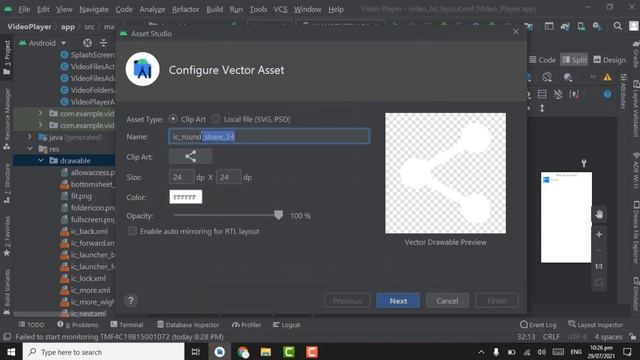Open Layout Validation side panel
This screenshot has height=360, width=640.
[x=636, y=109]
